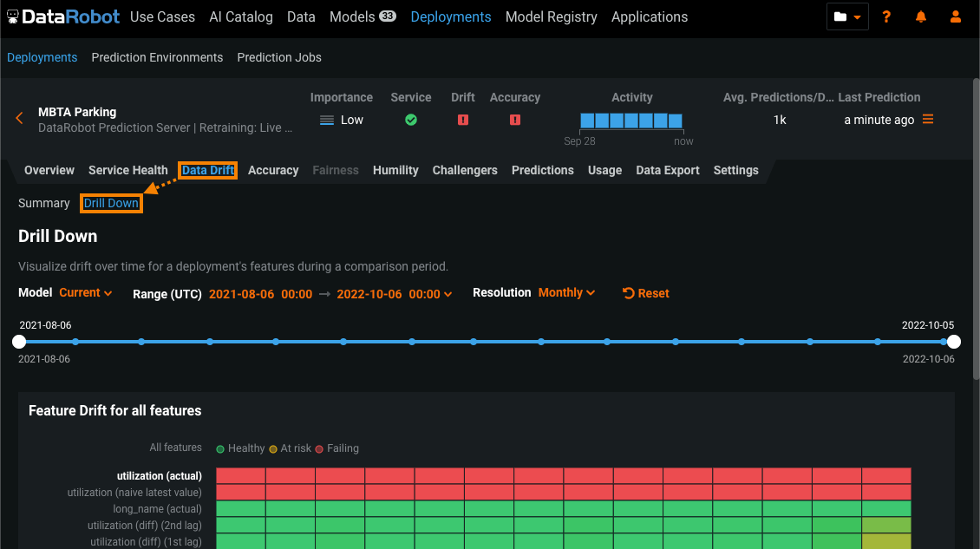Click the green Service health check icon
The width and height of the screenshot is (980, 549).
coord(411,120)
